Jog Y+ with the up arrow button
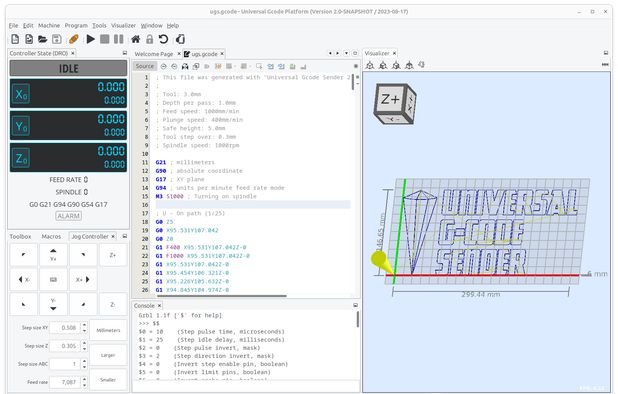This screenshot has width=618, height=394. (x=53, y=255)
